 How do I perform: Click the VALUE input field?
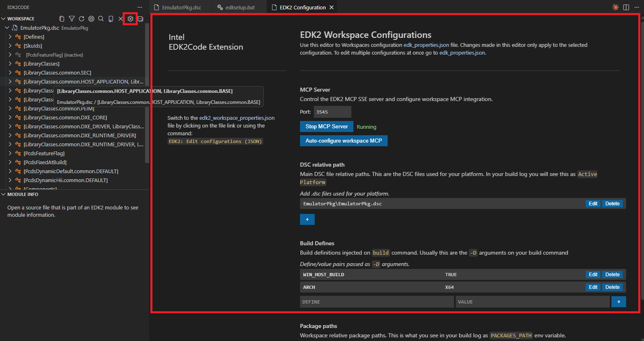[532, 301]
